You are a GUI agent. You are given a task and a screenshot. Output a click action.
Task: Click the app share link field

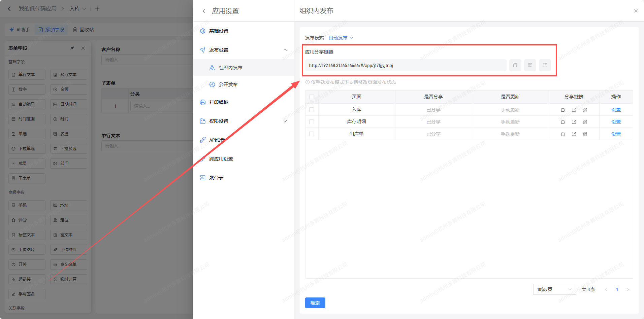pyautogui.click(x=406, y=65)
